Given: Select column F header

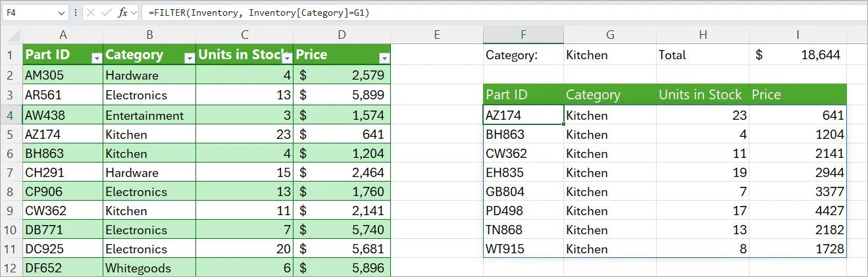Looking at the screenshot, I should click(523, 36).
